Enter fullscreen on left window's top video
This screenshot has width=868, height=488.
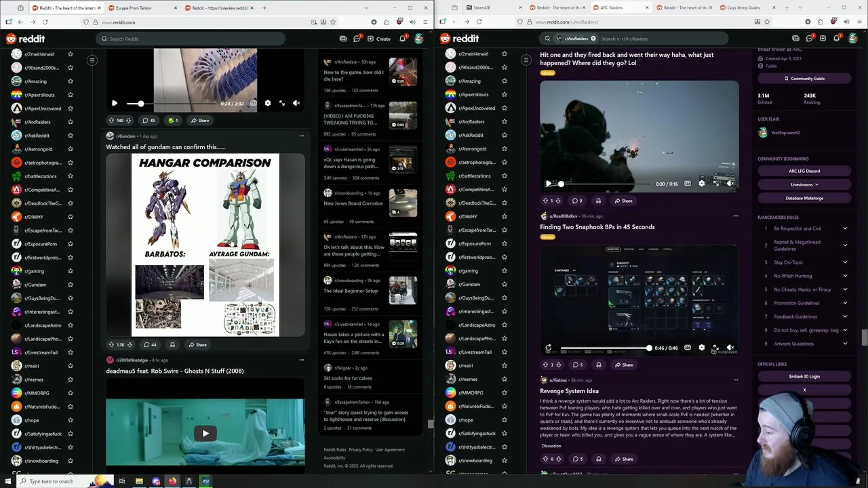(282, 103)
